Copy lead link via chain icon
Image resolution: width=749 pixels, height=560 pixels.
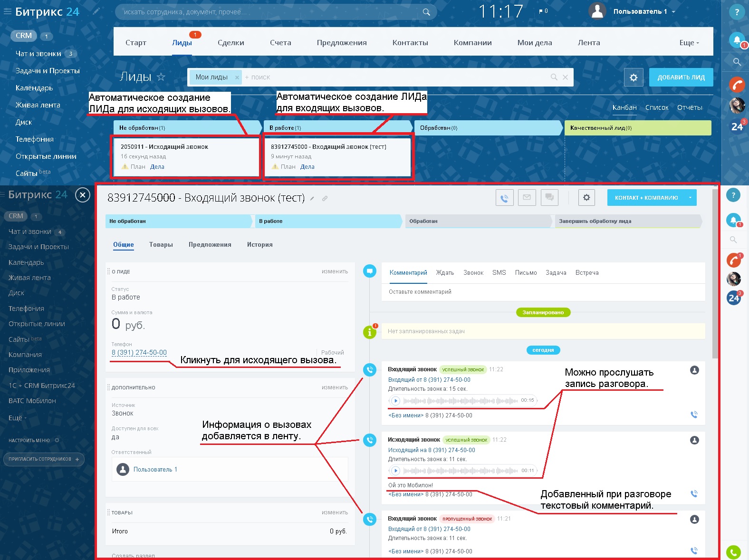[325, 199]
